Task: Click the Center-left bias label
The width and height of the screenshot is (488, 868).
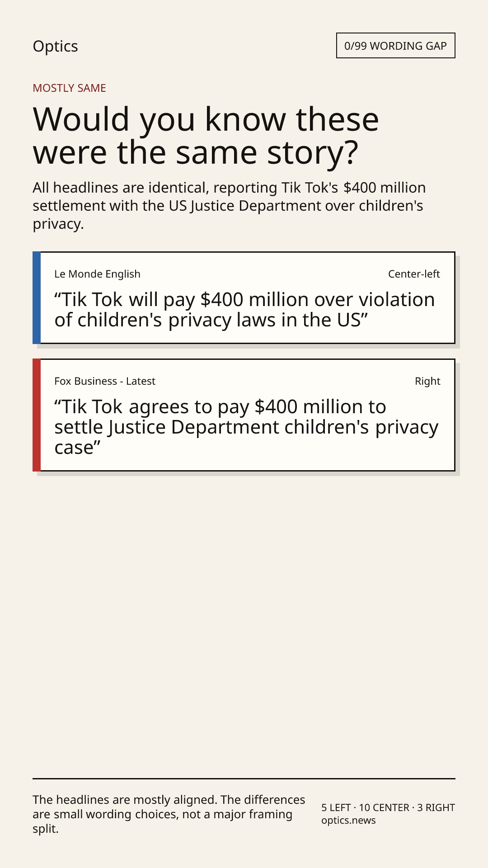Action: click(414, 274)
